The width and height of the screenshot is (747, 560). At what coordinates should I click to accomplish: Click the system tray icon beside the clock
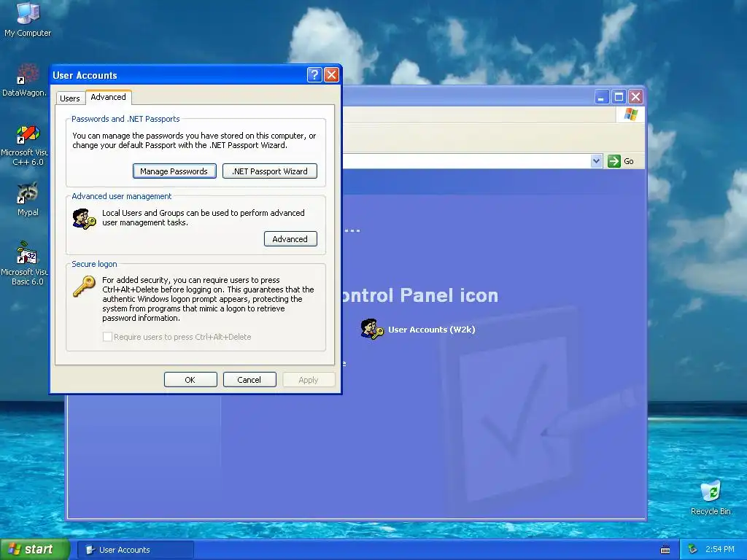point(692,550)
